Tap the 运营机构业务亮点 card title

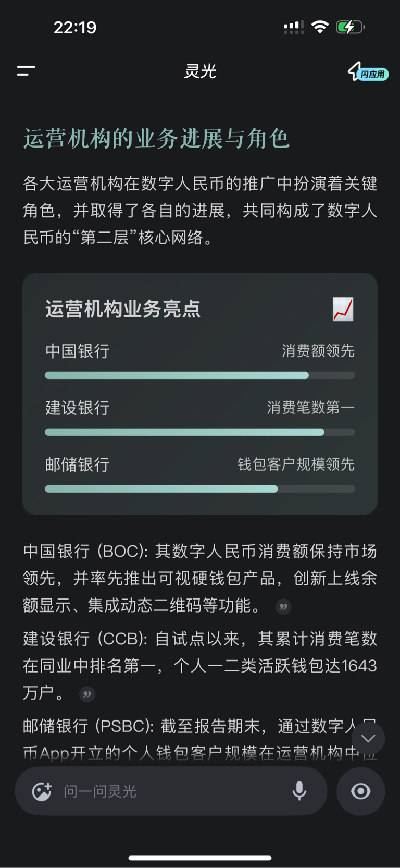tap(123, 309)
